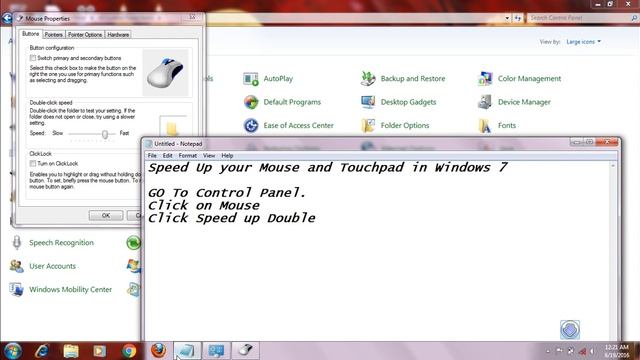Switch to Mouse Properties taskbar button

click(245, 351)
